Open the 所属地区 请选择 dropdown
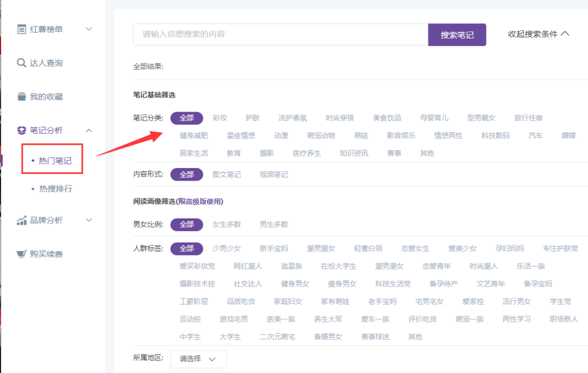This screenshot has width=588, height=373. point(198,359)
